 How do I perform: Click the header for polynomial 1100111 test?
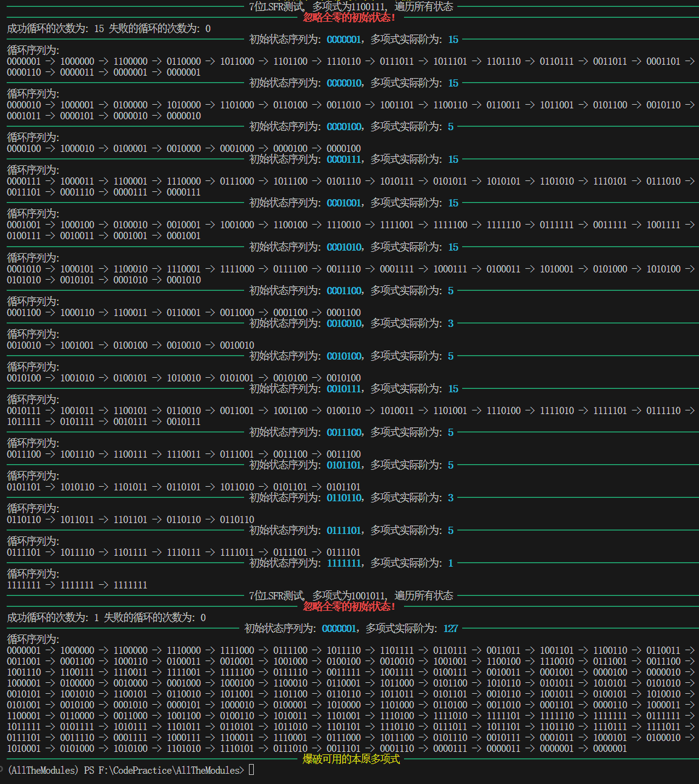tap(351, 7)
